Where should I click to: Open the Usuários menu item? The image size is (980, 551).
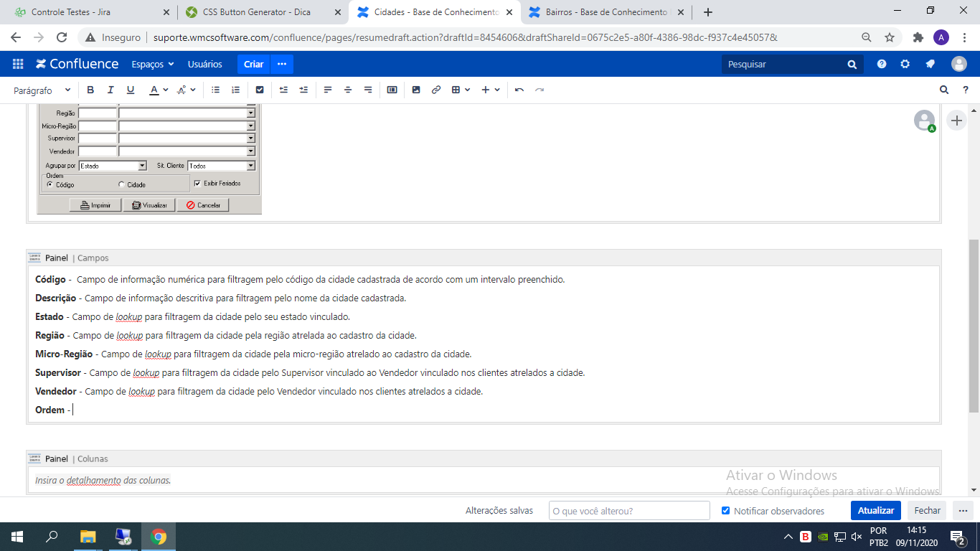(x=205, y=64)
